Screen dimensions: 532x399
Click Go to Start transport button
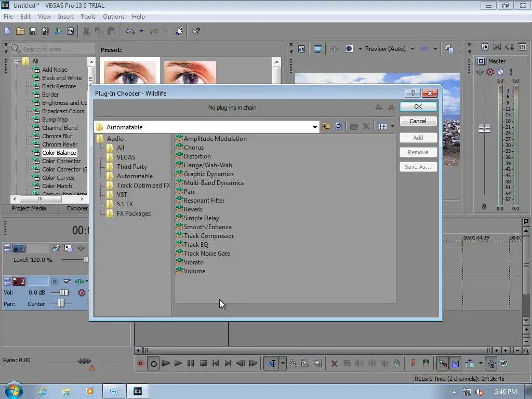coord(216,363)
